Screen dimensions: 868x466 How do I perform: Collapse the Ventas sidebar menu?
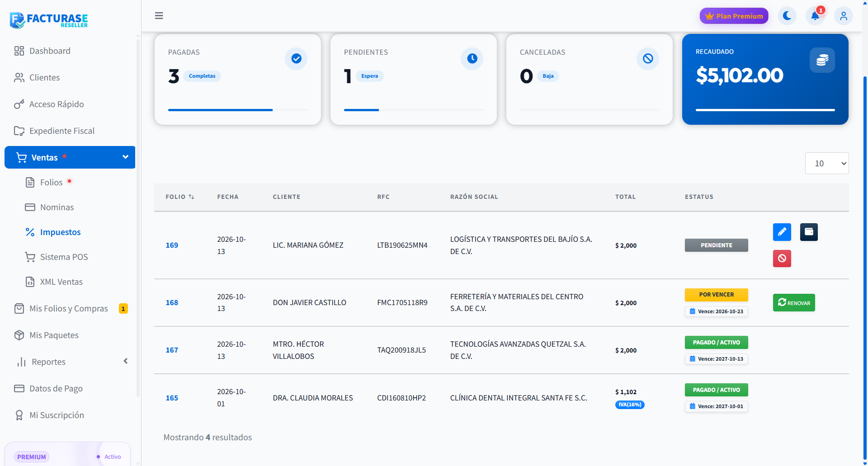click(x=125, y=157)
